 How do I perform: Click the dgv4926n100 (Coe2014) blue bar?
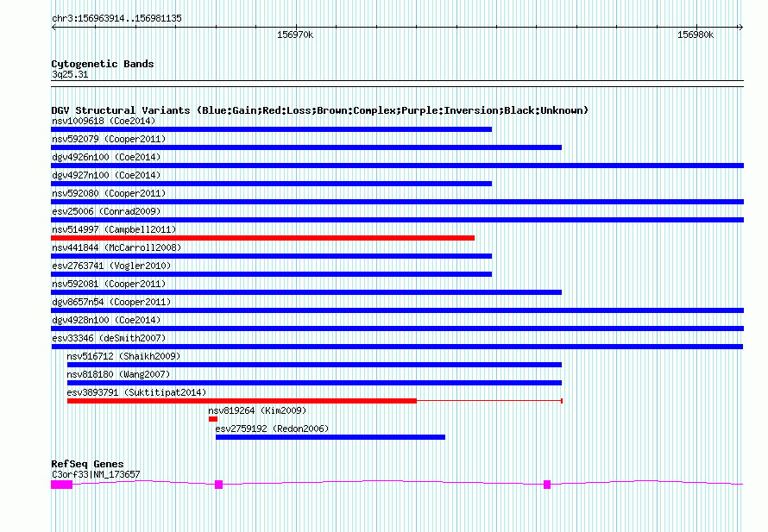397,166
